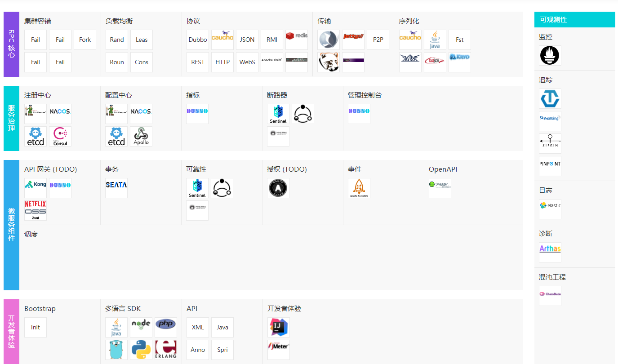Click the gray sphere logo under 传输
The image size is (618, 364).
tap(329, 40)
